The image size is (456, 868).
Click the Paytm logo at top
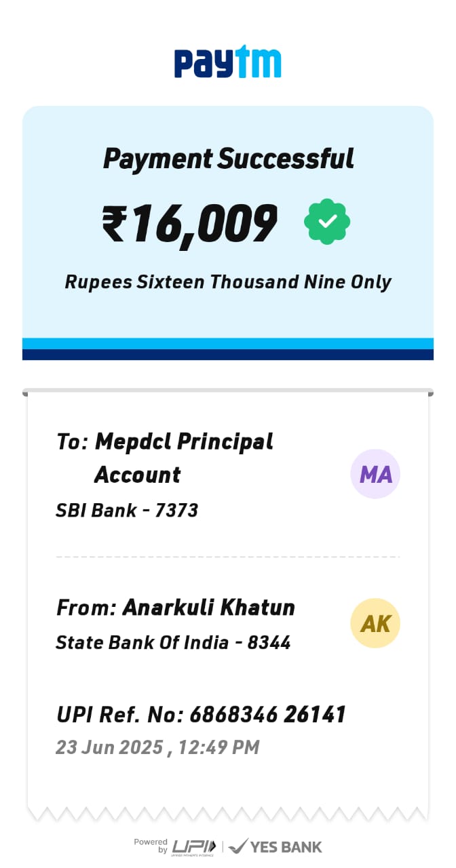(227, 63)
